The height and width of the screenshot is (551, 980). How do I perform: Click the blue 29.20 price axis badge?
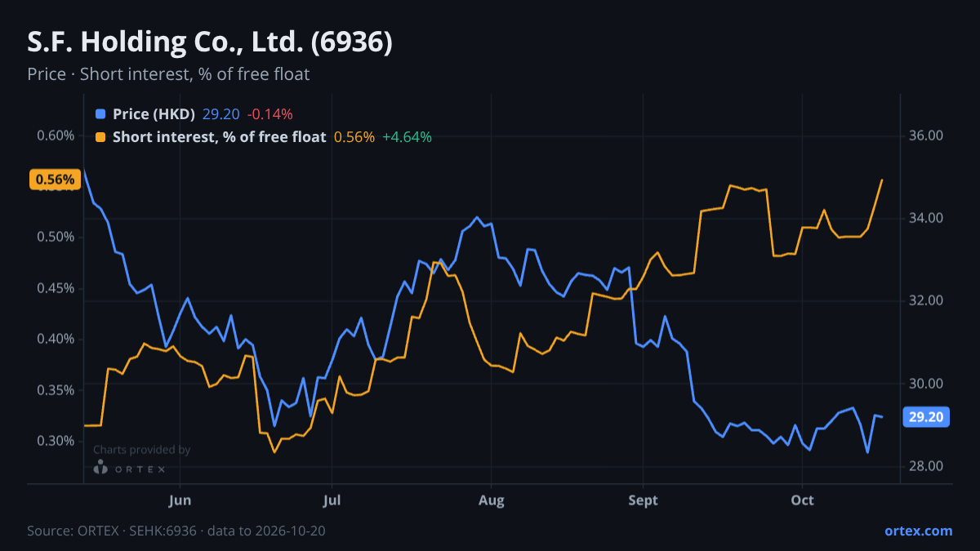[926, 417]
